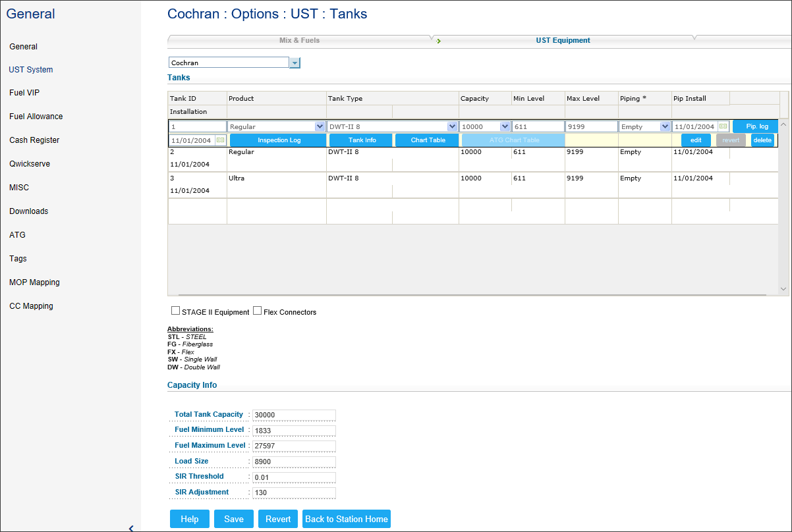792x532 pixels.
Task: Focus the Total Tank Capacity field
Action: click(294, 415)
